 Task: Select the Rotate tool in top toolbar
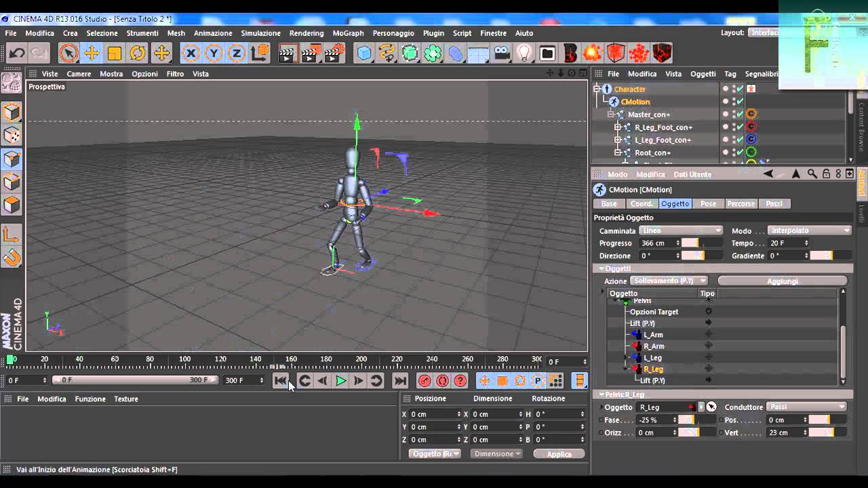[138, 53]
